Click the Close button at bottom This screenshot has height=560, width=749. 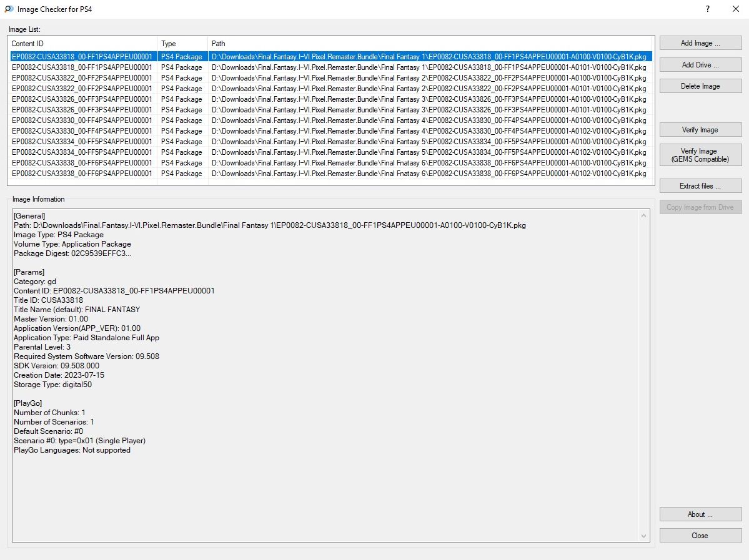point(700,536)
